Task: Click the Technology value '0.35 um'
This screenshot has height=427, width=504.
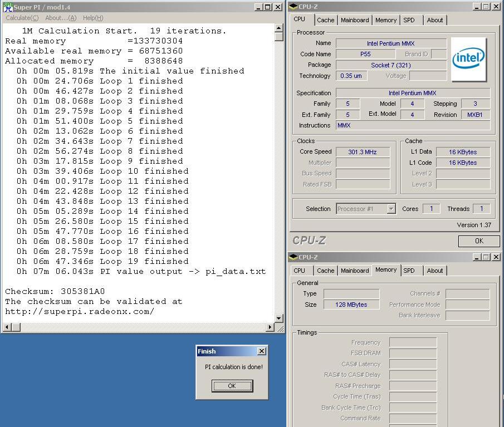Action: 351,76
